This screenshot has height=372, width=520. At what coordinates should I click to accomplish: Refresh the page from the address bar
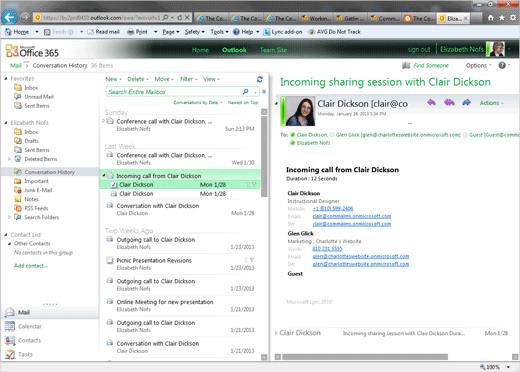tap(180, 17)
